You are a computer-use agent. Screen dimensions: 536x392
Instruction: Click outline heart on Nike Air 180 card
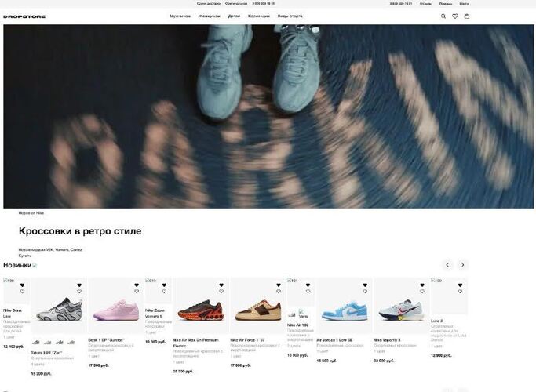pos(308,292)
